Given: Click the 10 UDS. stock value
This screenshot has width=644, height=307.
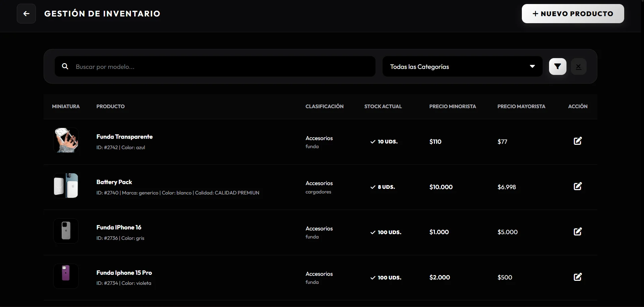Looking at the screenshot, I should pyautogui.click(x=384, y=142).
